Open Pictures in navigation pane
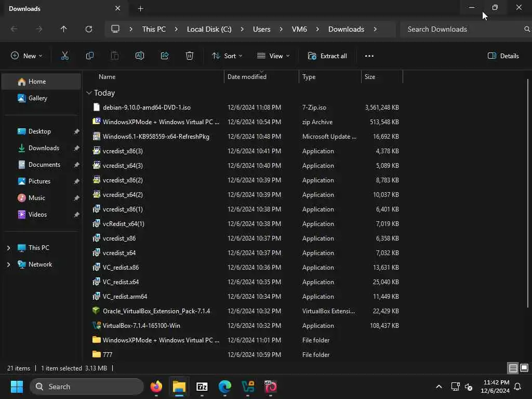The image size is (532, 399). click(41, 181)
